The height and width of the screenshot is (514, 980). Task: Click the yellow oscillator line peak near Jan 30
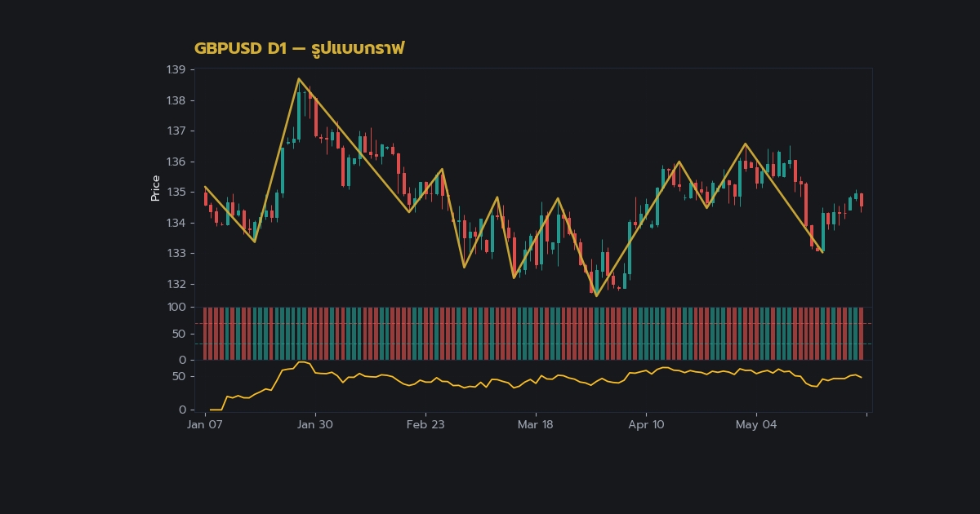(x=302, y=362)
